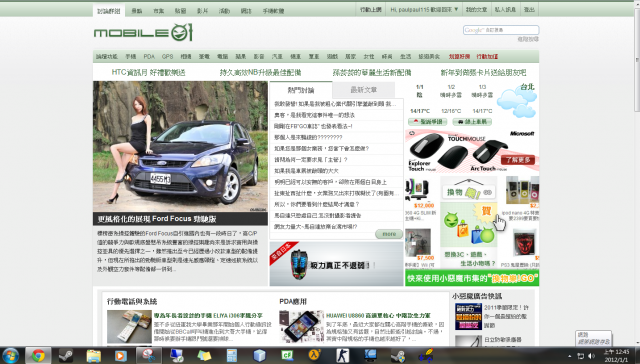Open the HUAWEI U8860 article link
The image size is (640, 364).
point(378,315)
